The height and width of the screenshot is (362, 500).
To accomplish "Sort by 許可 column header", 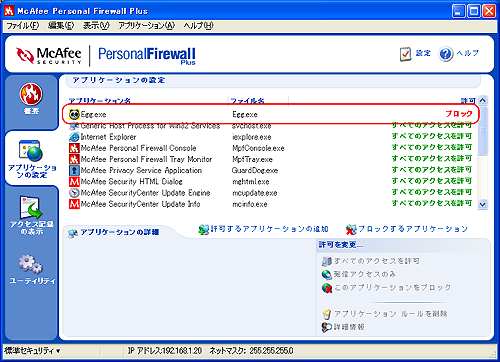I will (468, 100).
